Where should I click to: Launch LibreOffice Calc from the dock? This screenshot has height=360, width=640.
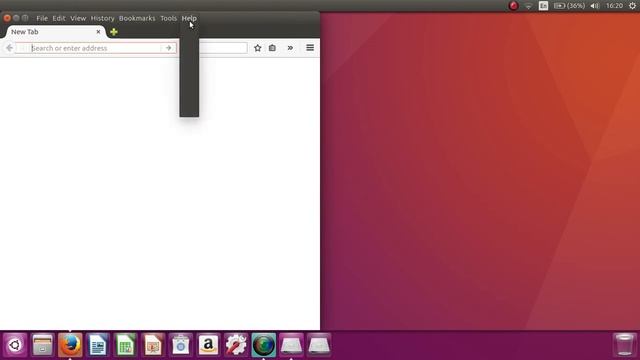[x=126, y=345]
